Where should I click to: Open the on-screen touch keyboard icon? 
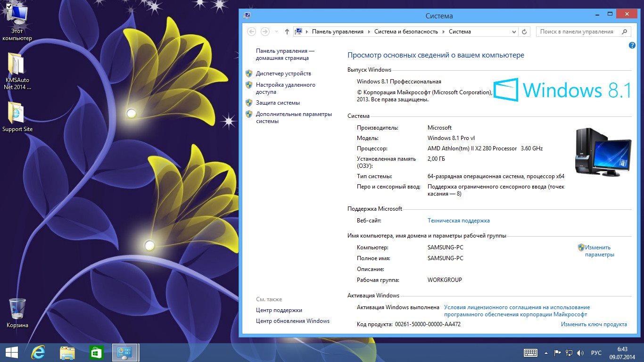[530, 353]
